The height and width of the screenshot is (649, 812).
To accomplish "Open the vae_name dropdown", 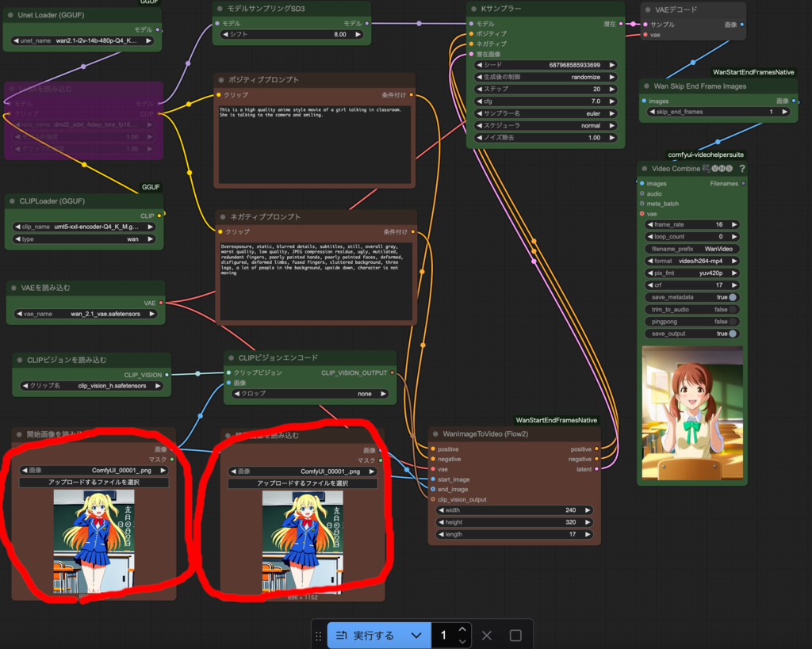I will 86,314.
